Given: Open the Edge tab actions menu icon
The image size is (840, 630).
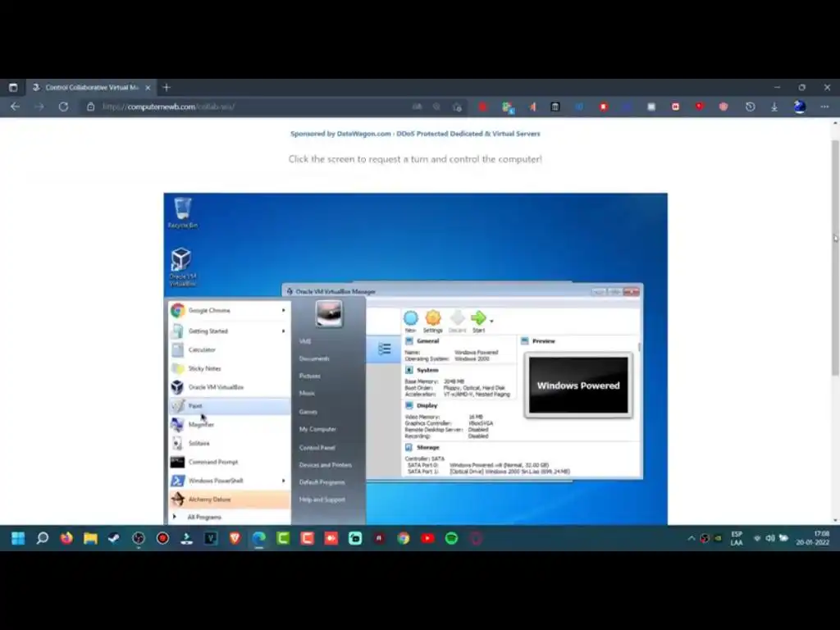Looking at the screenshot, I should coord(13,87).
